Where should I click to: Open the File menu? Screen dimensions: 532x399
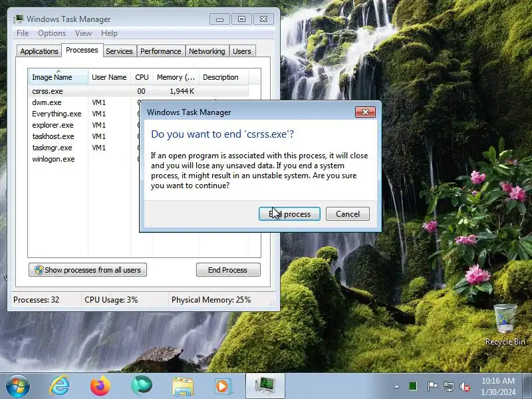[x=23, y=33]
